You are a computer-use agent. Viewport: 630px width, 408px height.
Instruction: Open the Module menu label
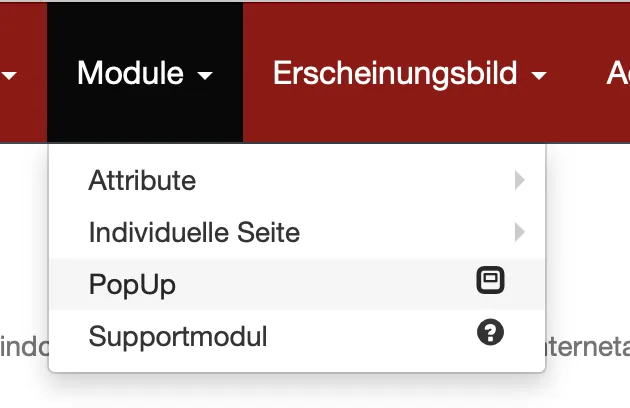[130, 73]
